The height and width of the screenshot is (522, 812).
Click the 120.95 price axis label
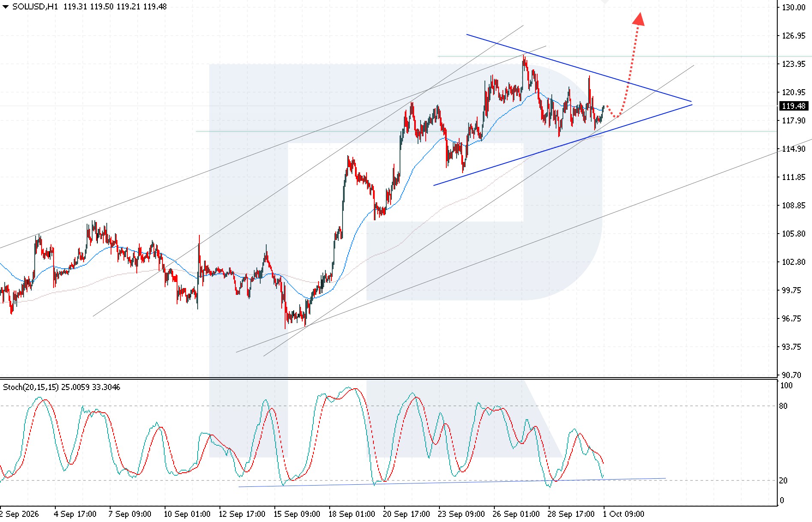(794, 92)
